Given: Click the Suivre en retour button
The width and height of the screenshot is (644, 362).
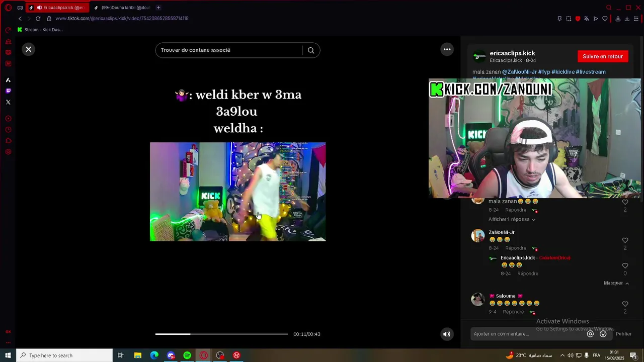Looking at the screenshot, I should pyautogui.click(x=603, y=56).
